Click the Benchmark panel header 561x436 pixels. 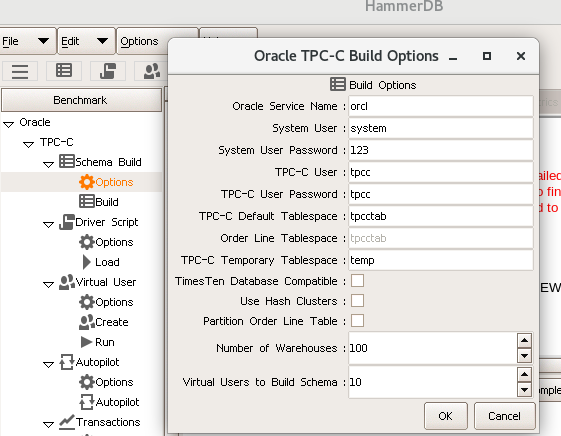(81, 100)
